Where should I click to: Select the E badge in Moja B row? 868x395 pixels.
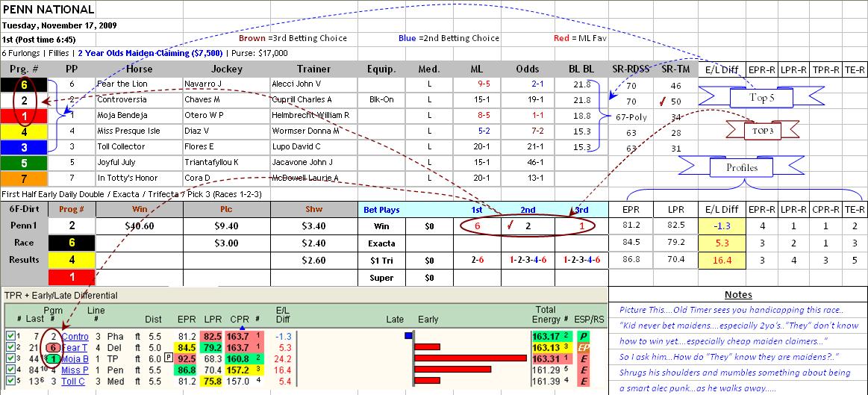click(583, 358)
